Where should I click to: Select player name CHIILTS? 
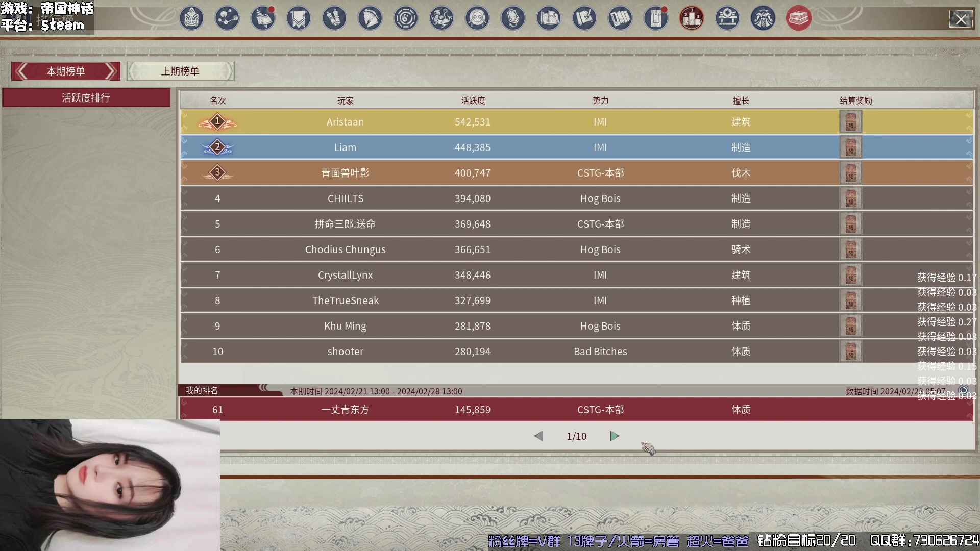tap(346, 198)
